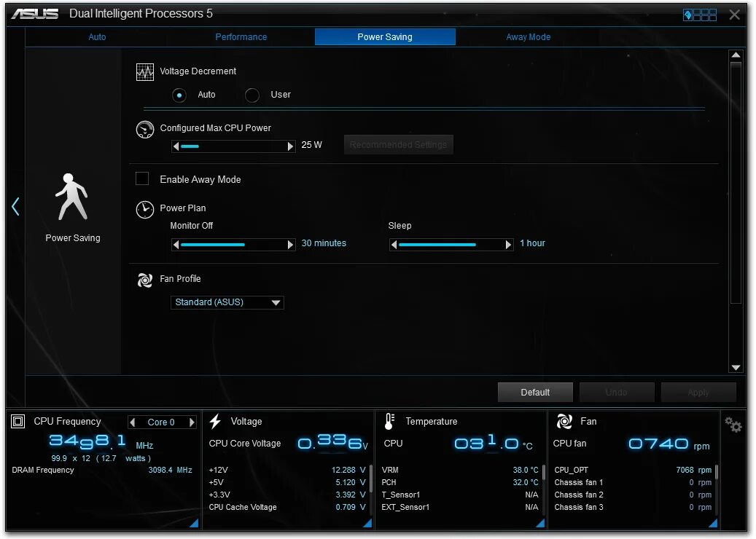Open the Fan Profile Standard (ASUS) dropdown
756x539 pixels.
pos(227,302)
